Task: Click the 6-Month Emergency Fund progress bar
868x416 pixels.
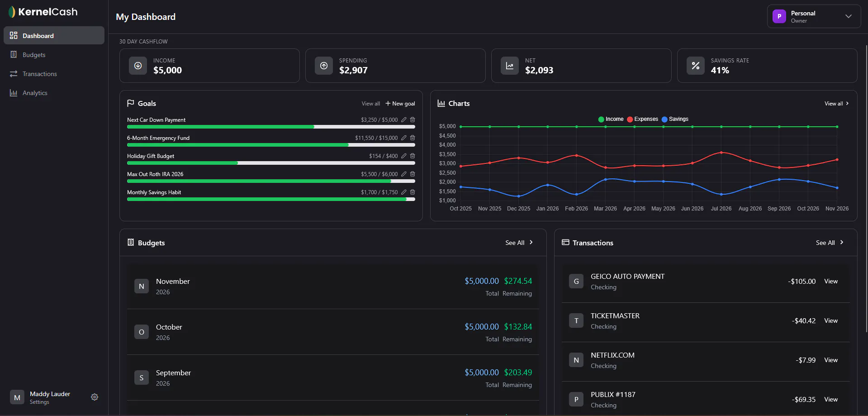Action: (271, 145)
